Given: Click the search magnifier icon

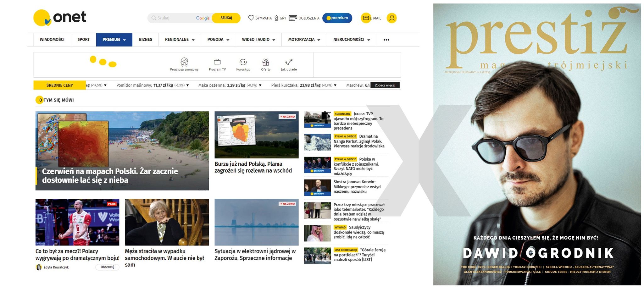Looking at the screenshot, I should pyautogui.click(x=154, y=18).
